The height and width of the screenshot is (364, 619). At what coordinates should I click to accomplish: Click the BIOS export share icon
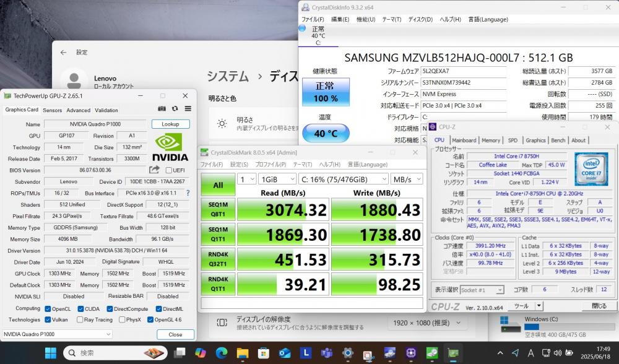coord(154,170)
